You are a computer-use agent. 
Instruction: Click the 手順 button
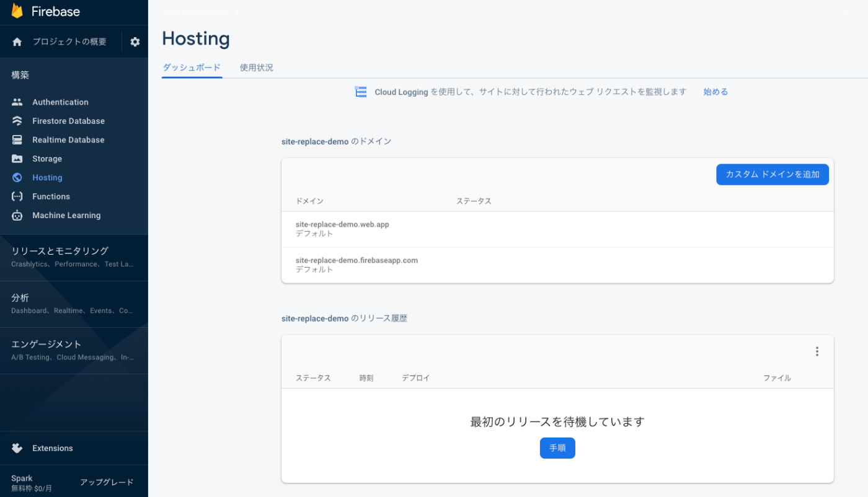(x=557, y=448)
